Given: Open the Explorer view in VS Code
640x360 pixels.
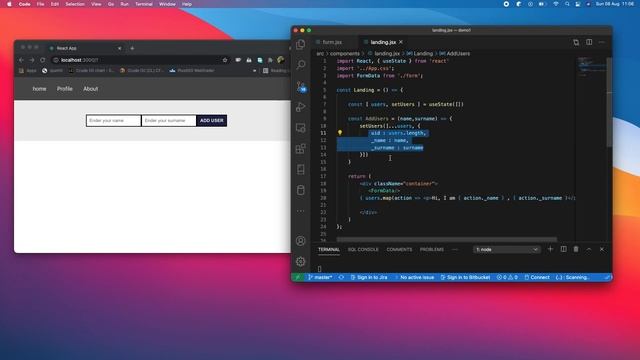Looking at the screenshot, I should point(301,44).
